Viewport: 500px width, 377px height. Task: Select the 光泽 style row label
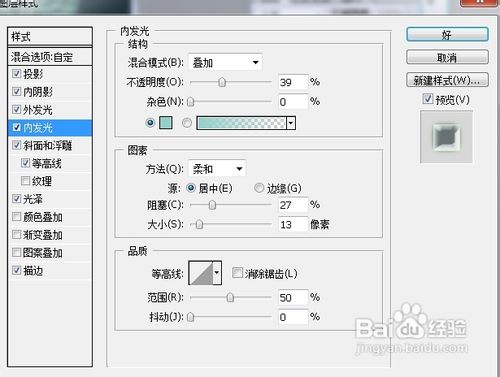pyautogui.click(x=33, y=199)
